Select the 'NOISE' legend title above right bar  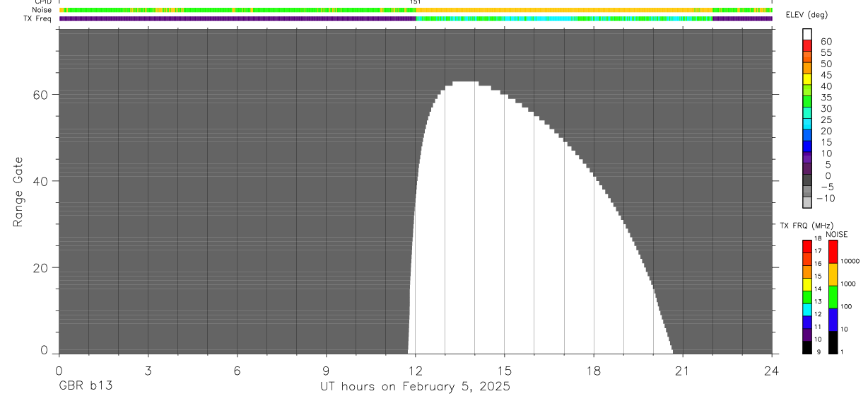837,234
